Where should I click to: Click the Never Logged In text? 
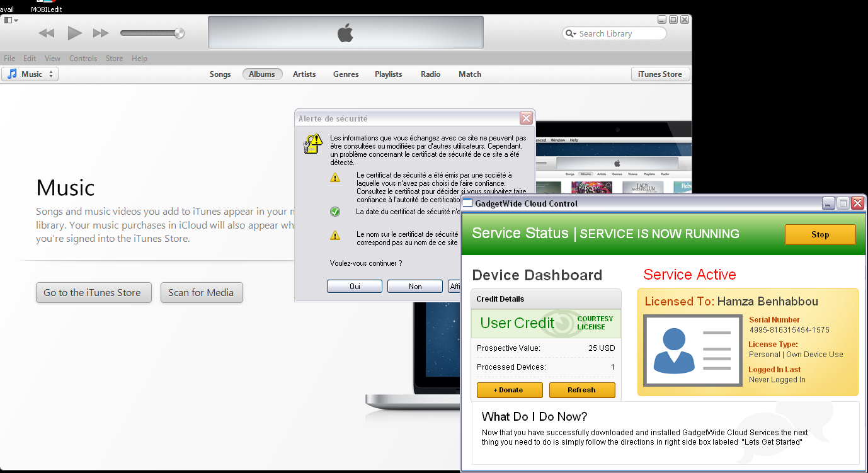coord(777,380)
